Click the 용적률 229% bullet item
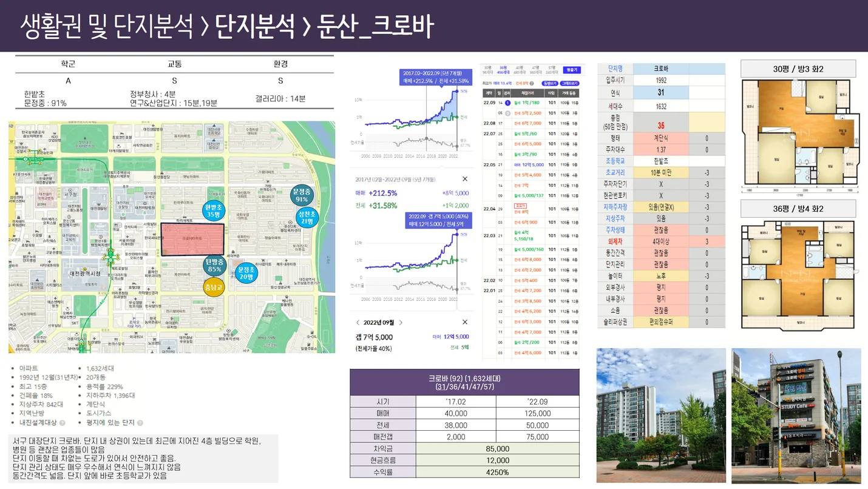868x489 pixels. [x=104, y=386]
